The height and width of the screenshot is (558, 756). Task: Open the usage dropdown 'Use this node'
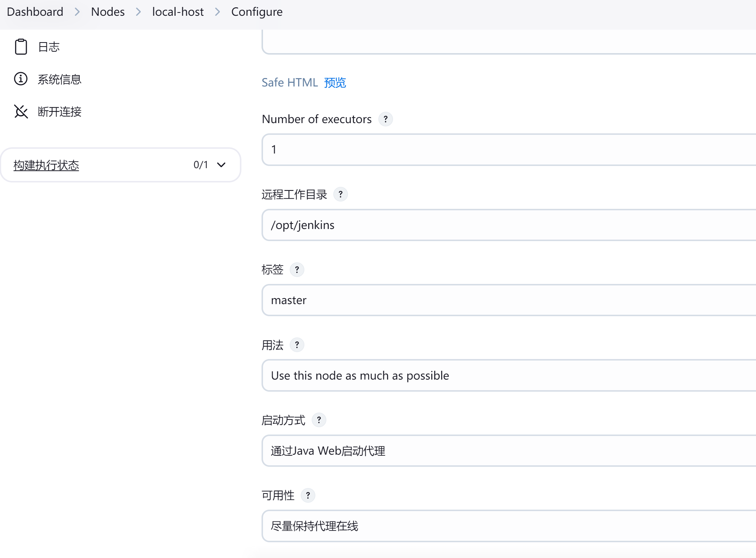tap(509, 376)
